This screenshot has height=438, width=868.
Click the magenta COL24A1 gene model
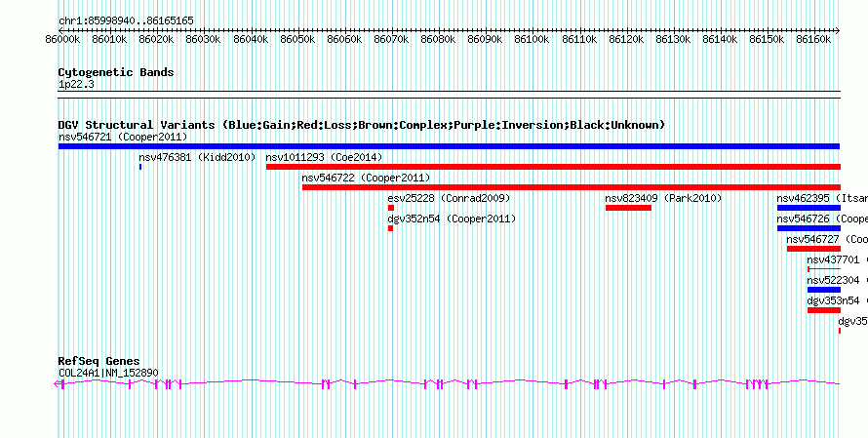pos(448,383)
